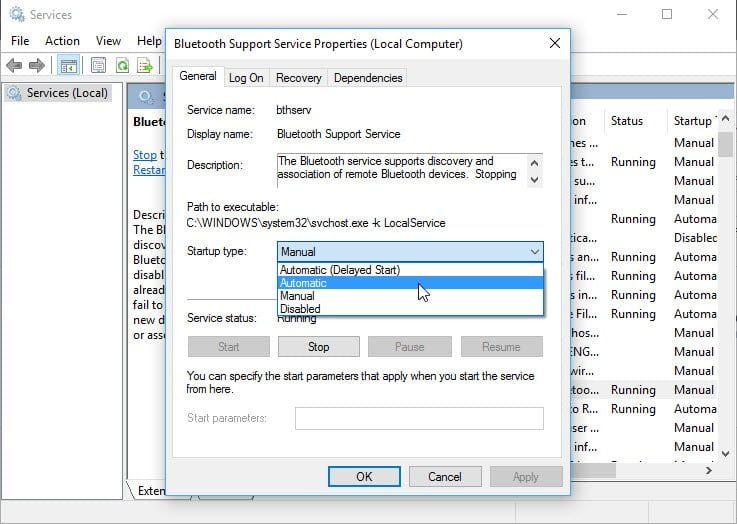Open the Help menu
The height and width of the screenshot is (524, 737).
[149, 41]
